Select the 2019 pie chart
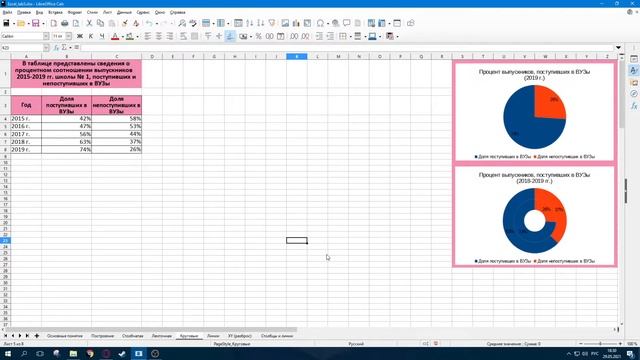The height and width of the screenshot is (360, 640). (x=534, y=111)
